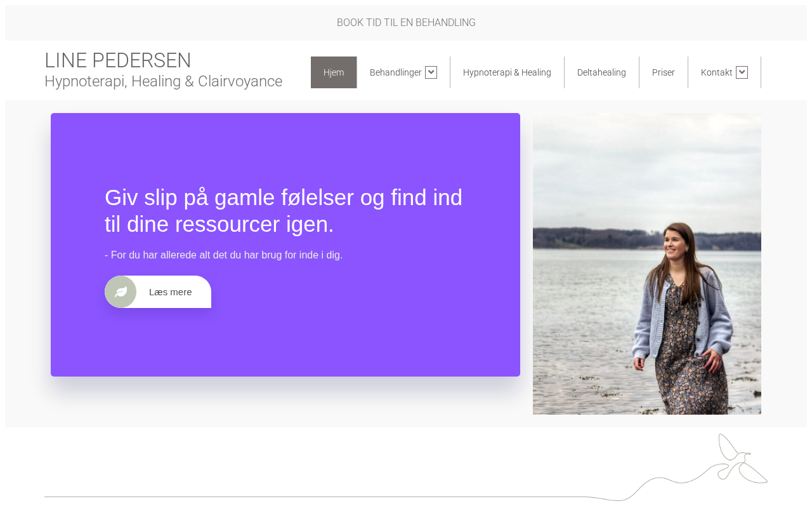
Task: Expand the Kontakt dropdown chevron
Action: coord(742,72)
